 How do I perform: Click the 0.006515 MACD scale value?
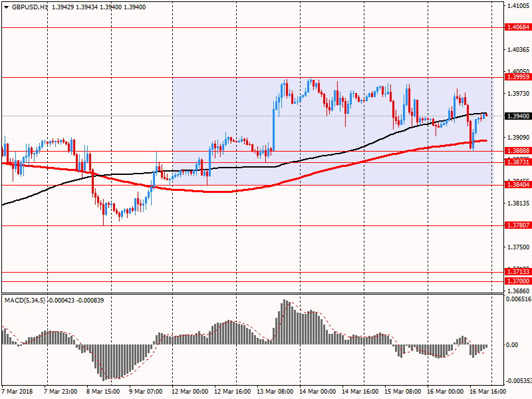point(517,299)
